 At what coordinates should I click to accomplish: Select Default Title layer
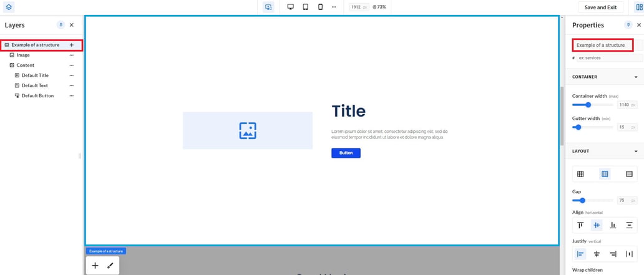pyautogui.click(x=35, y=75)
